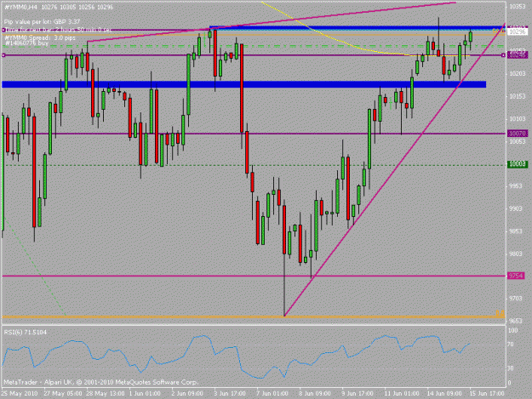Click the '15 Jun 17:00' time label
532x399 pixels.
[x=487, y=394]
